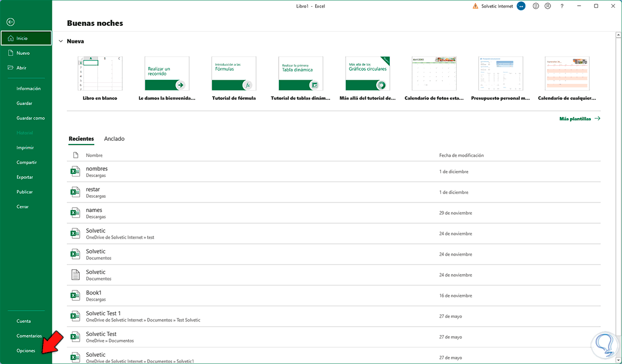622x364 pixels.
Task: Open the Solvetic Internet account name
Action: pos(497,6)
